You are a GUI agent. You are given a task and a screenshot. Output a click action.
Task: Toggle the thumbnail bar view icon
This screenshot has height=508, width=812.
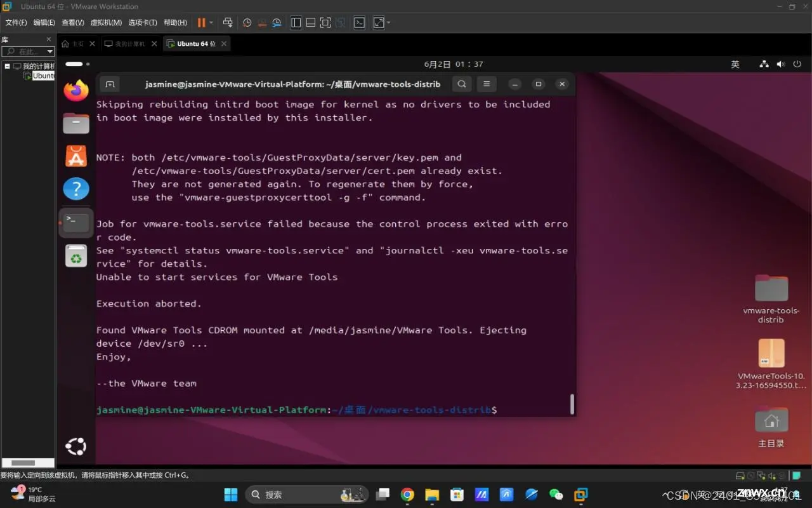tap(310, 22)
